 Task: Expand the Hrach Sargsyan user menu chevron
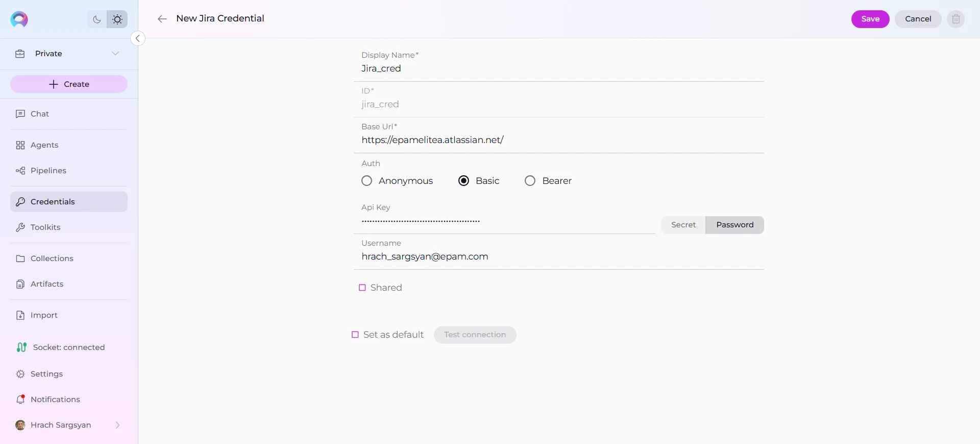(117, 425)
